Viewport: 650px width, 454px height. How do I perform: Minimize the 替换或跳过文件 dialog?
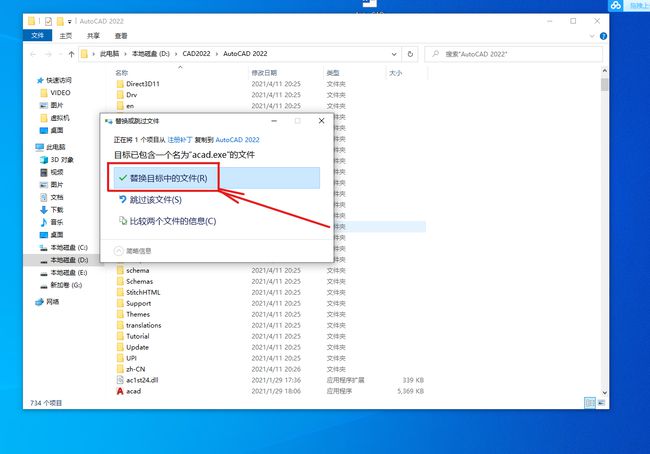(274, 121)
